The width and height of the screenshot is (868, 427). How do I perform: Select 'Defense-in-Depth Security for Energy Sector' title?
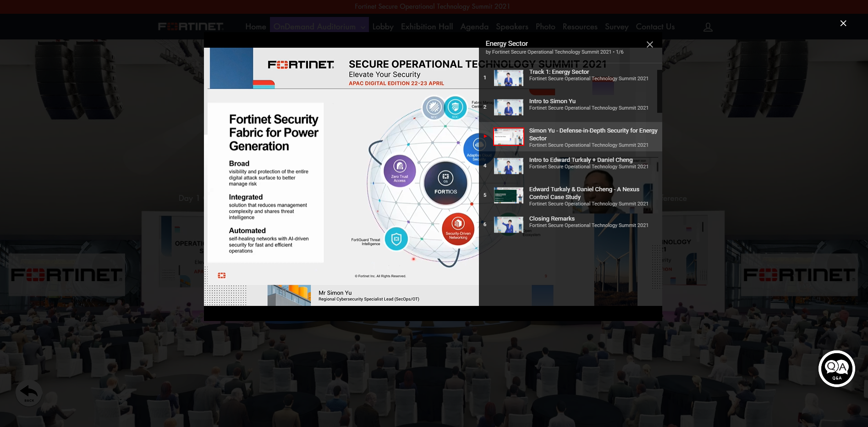click(x=593, y=134)
